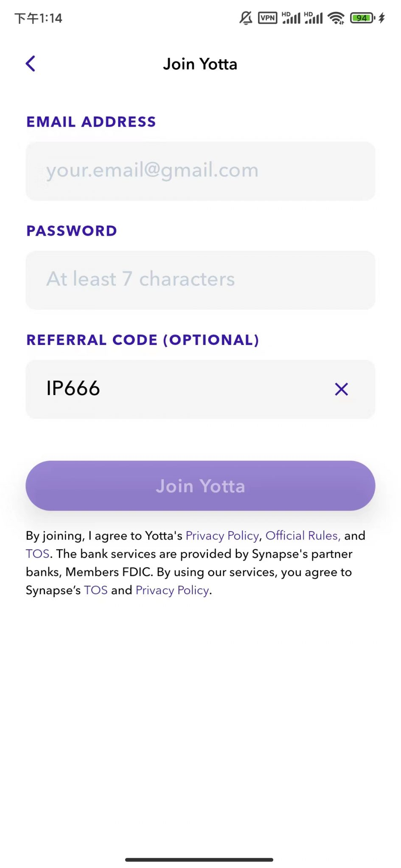Tap the battery level indicator showing 94
The height and width of the screenshot is (868, 401).
coord(362,18)
